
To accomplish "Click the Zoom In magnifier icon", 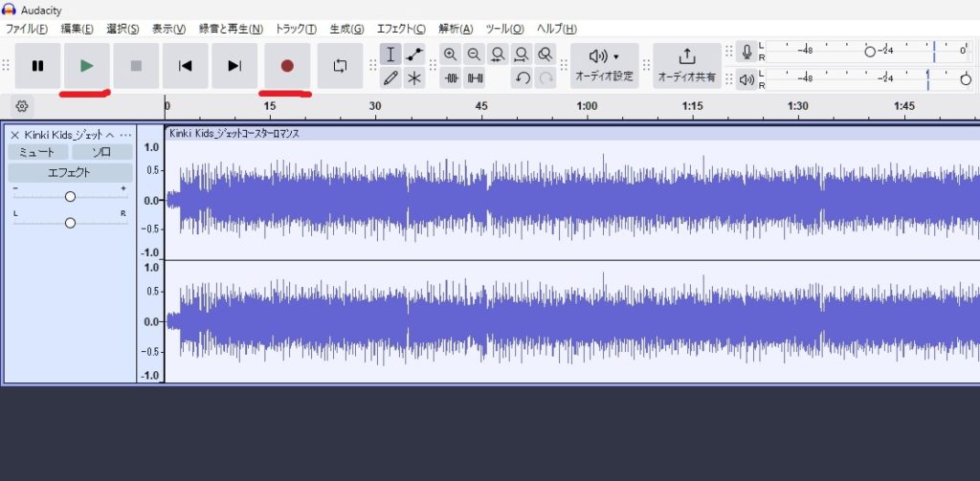I will tap(450, 55).
